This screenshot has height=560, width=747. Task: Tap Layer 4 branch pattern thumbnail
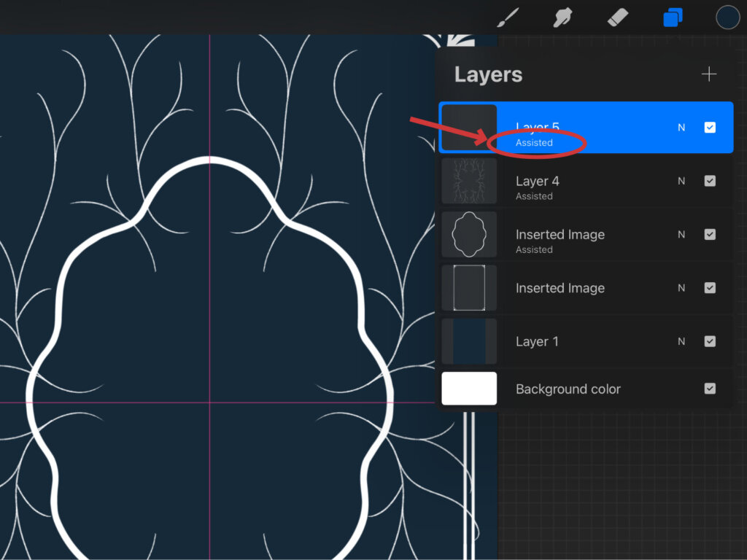[x=469, y=181]
